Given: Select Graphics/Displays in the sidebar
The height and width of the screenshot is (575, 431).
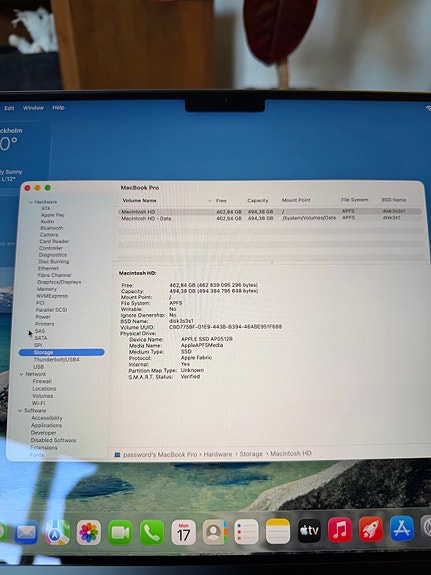Looking at the screenshot, I should tap(59, 282).
